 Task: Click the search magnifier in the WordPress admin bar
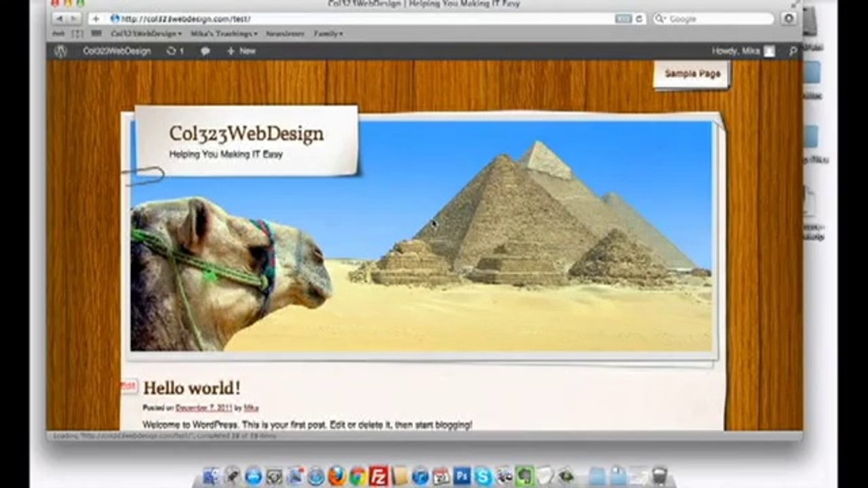pyautogui.click(x=793, y=51)
